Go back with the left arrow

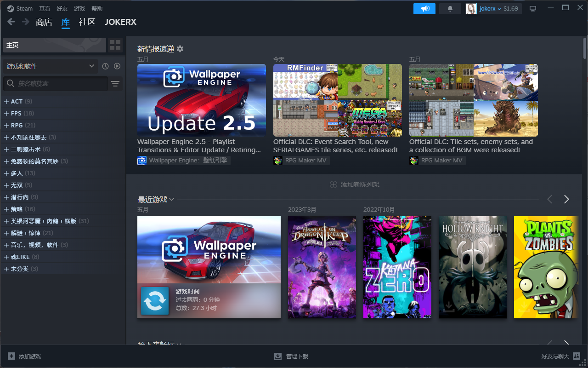[11, 22]
